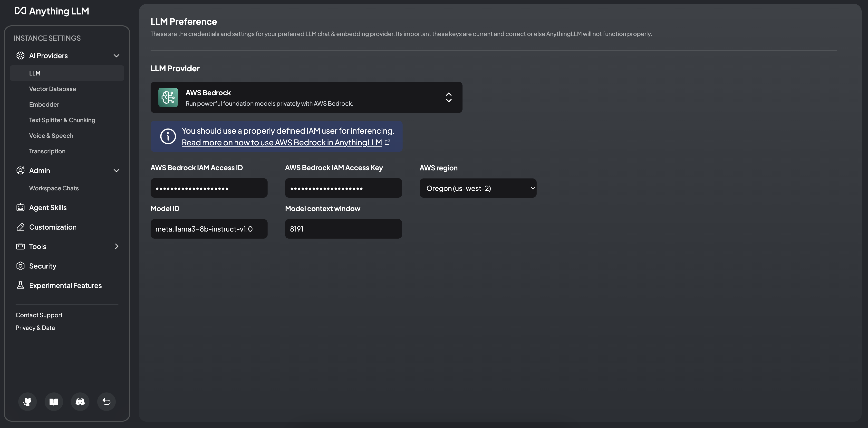Click the LLM Provider heading
The image size is (868, 428).
(175, 68)
